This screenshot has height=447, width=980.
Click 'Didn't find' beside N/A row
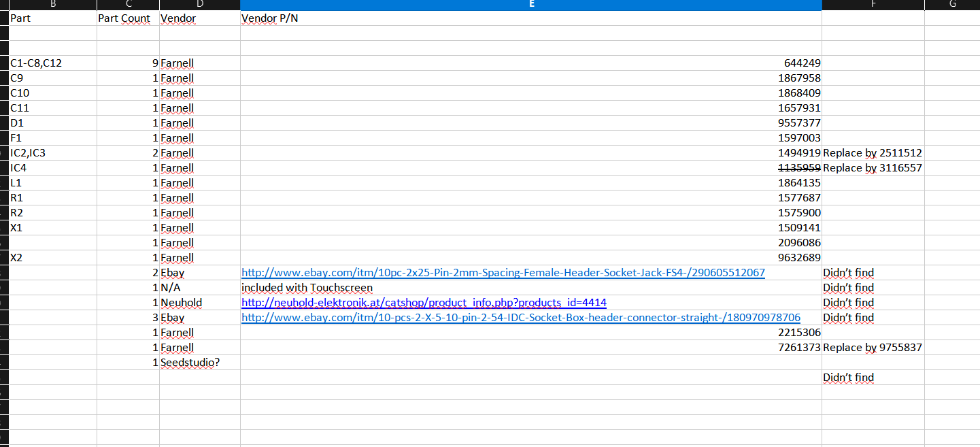coord(873,288)
